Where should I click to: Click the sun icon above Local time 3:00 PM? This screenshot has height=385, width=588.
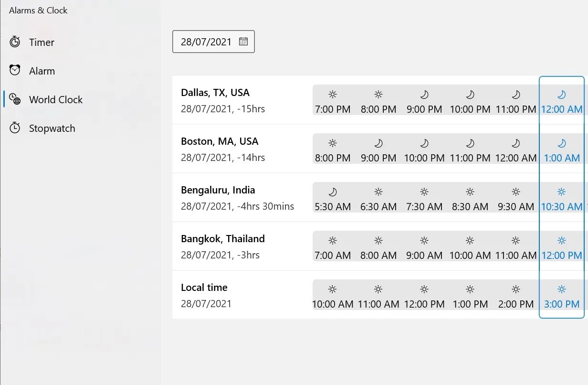(x=561, y=289)
